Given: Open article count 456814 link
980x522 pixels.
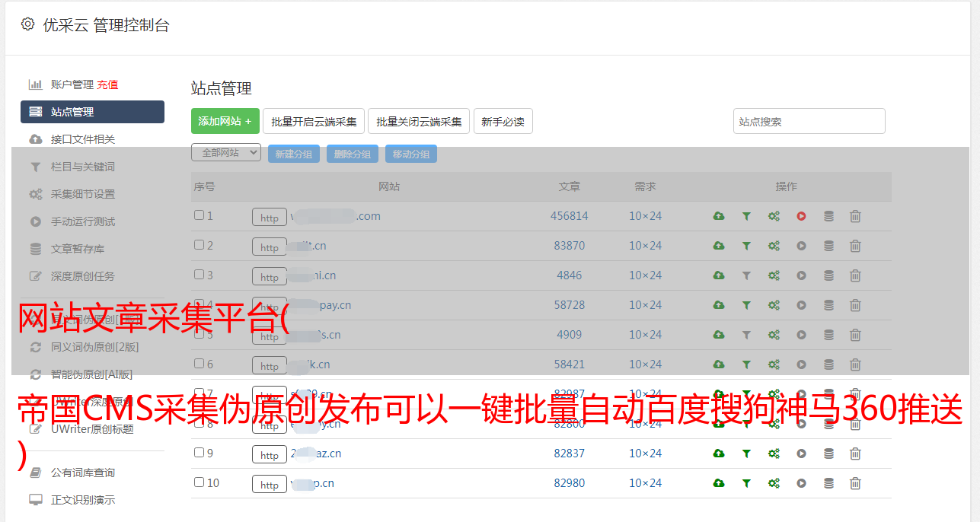Looking at the screenshot, I should 570,216.
